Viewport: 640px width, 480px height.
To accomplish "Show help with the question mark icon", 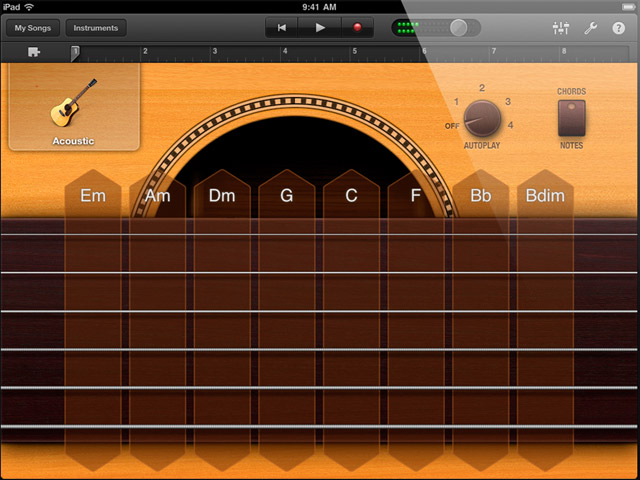I will (618, 28).
